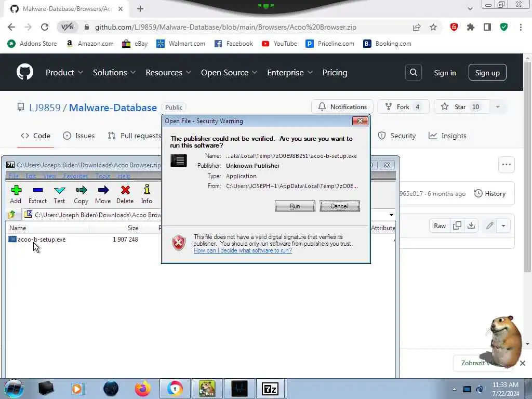
Task: Click the 7-Zip taskbar icon
Action: 270,389
